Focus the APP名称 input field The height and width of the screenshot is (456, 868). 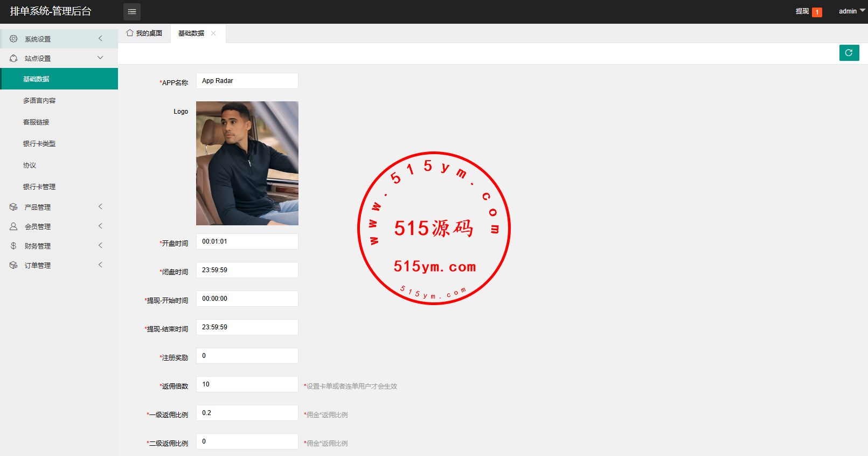tap(247, 81)
